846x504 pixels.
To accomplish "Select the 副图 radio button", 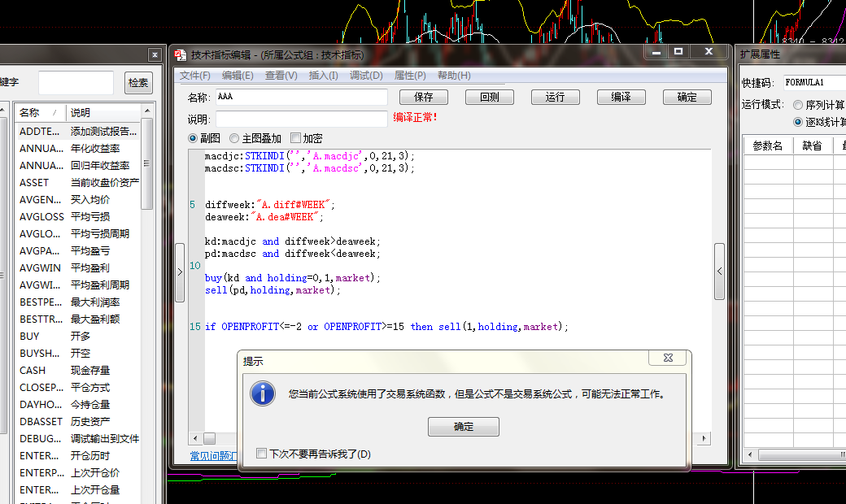I will (193, 138).
